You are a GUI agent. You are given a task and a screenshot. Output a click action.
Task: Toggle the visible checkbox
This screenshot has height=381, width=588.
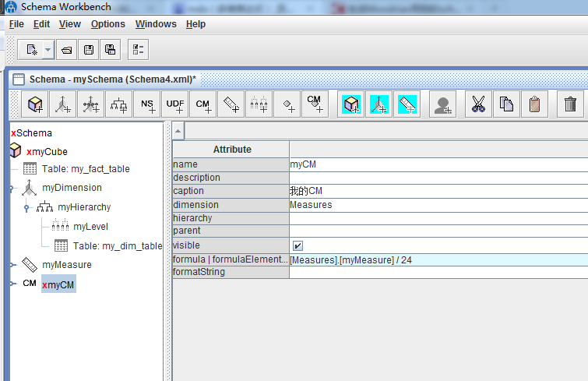pyautogui.click(x=298, y=245)
